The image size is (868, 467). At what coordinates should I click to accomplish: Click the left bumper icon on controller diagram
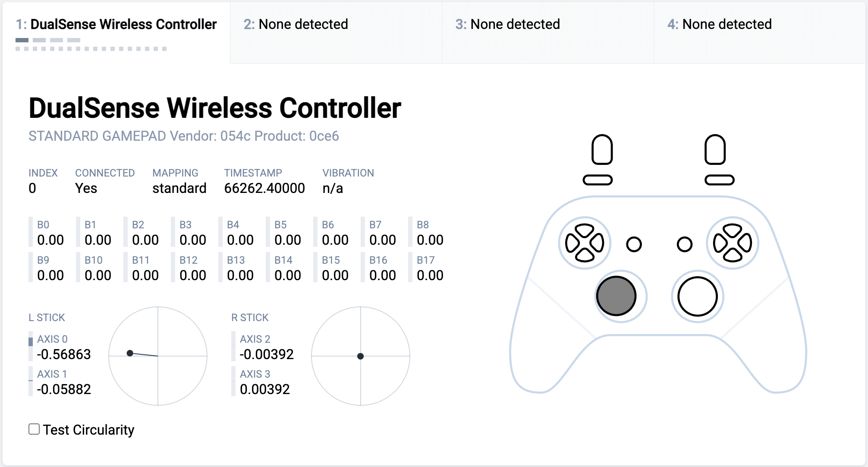tap(598, 180)
